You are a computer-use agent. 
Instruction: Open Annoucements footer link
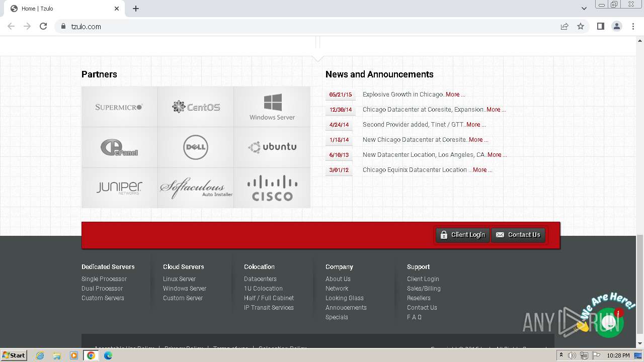(346, 308)
